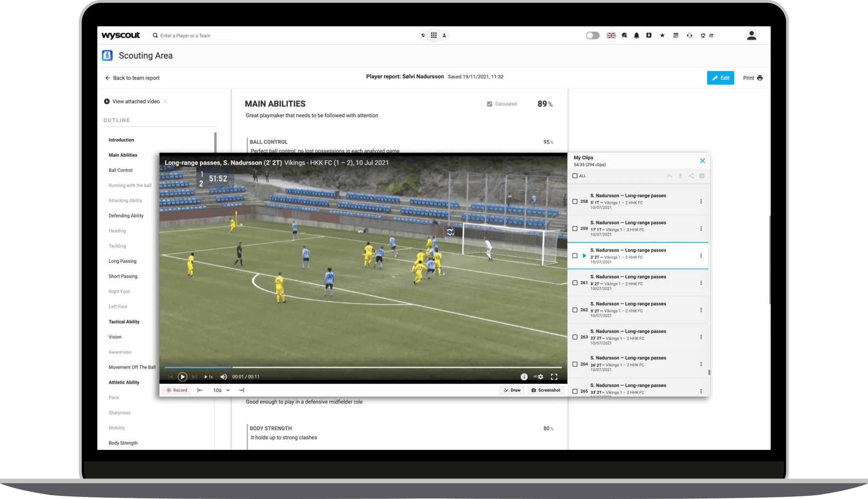Open the three-dot menu for clip 259

[x=701, y=228]
